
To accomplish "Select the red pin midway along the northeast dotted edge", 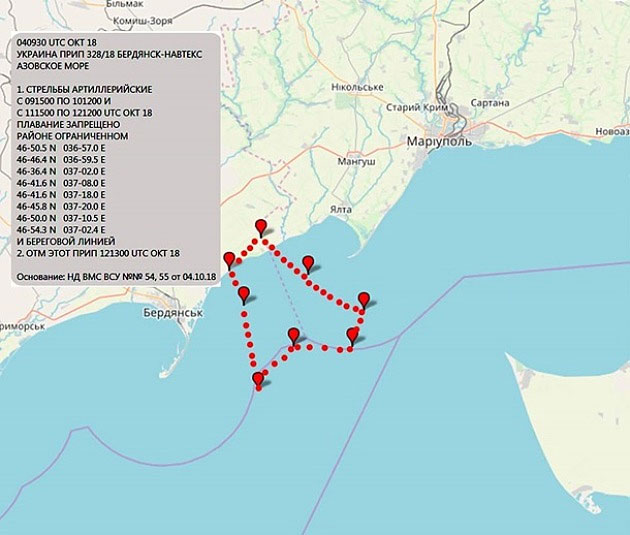I will pyautogui.click(x=308, y=263).
